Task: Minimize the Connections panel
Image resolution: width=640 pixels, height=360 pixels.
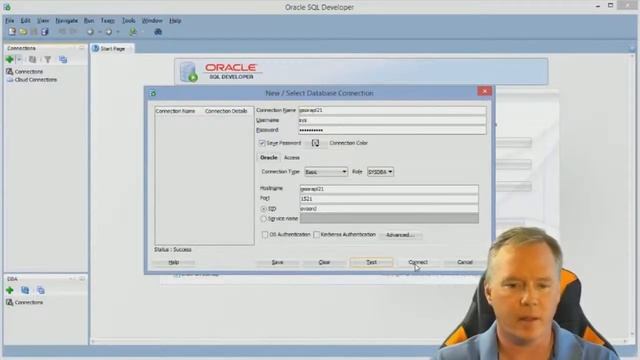Action: (x=81, y=48)
